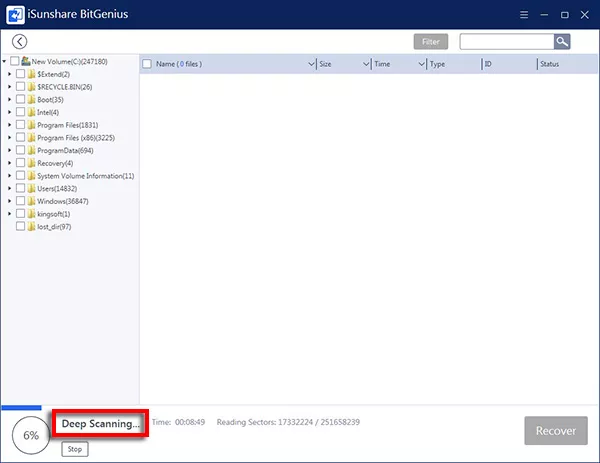600x463 pixels.
Task: Click the $RECYCLE.BIN folder icon
Action: coord(32,86)
